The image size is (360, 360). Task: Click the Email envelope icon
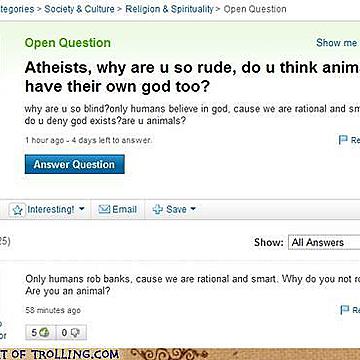tap(104, 209)
